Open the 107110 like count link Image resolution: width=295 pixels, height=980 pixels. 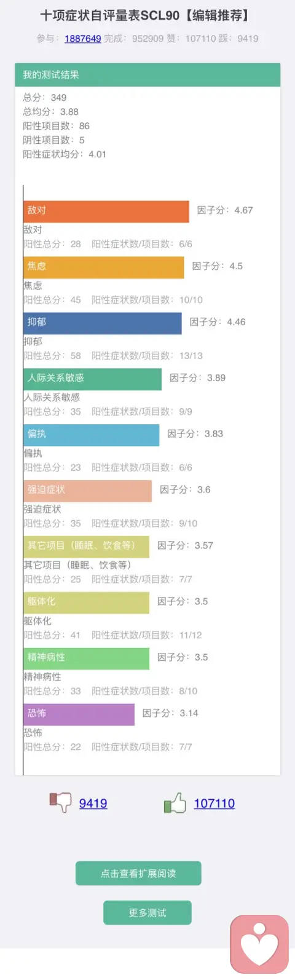(214, 803)
